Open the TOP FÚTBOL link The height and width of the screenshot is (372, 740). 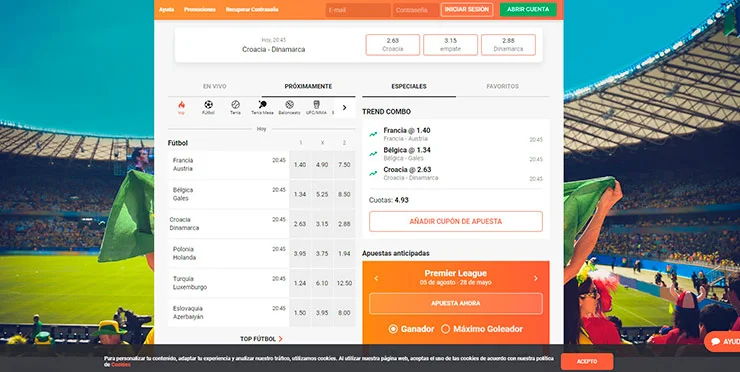tap(261, 339)
